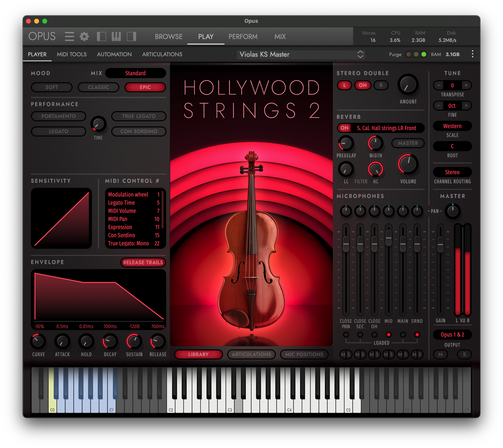Mute the master output with M
This screenshot has width=503, height=448.
pyautogui.click(x=440, y=354)
